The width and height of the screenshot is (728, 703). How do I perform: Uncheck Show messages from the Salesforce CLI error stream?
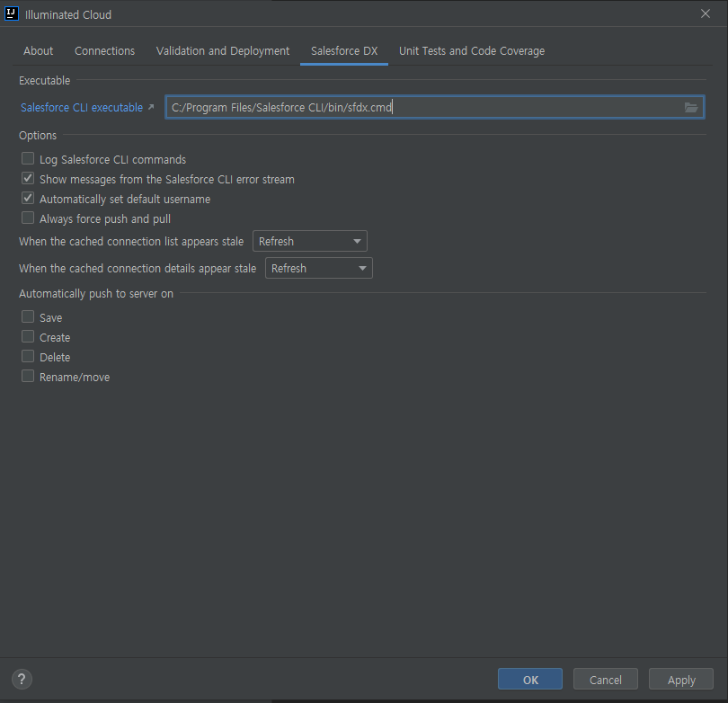click(28, 179)
